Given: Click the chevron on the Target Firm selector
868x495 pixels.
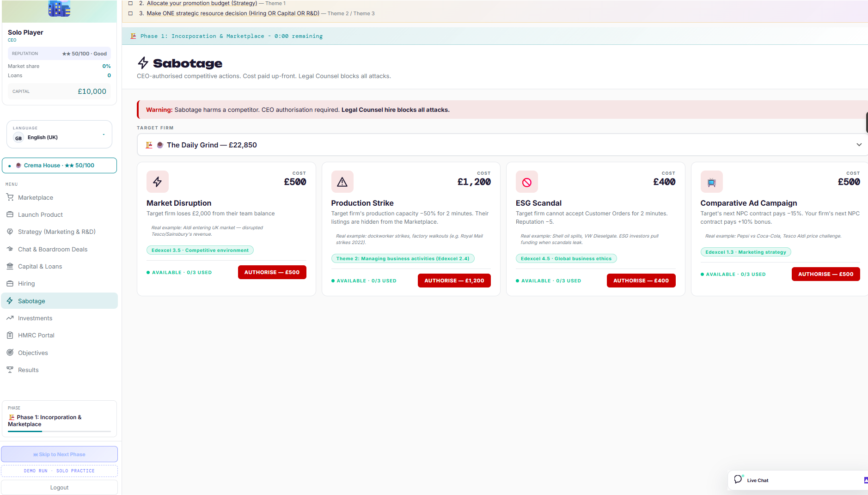Looking at the screenshot, I should [859, 145].
